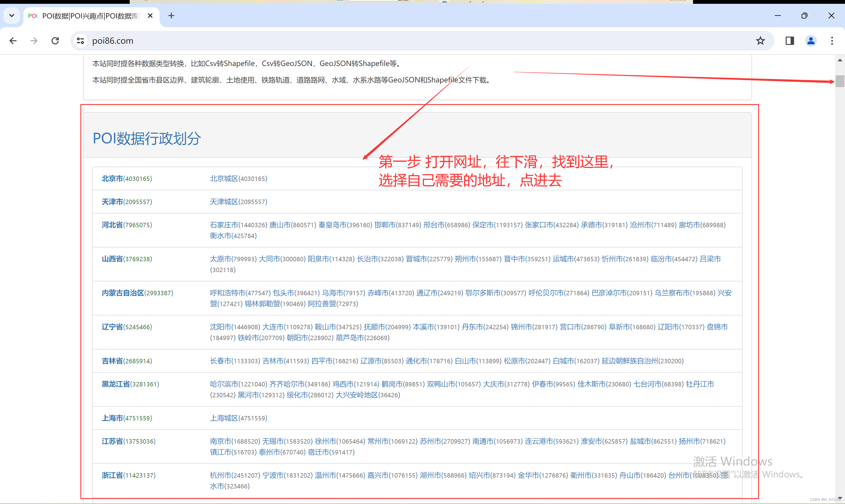Click the browser forward arrow
Screen dimensions: 845x504
coord(34,41)
